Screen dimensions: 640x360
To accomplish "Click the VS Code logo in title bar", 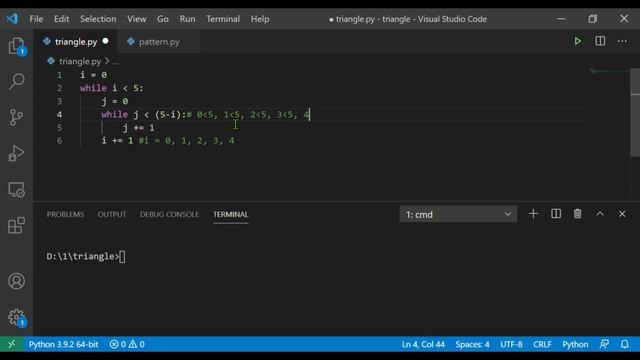I will [x=12, y=19].
